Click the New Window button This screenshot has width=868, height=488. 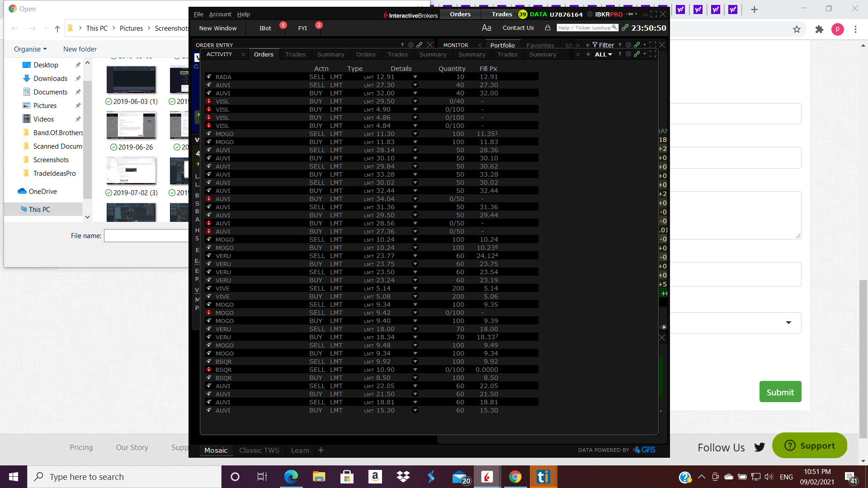click(x=218, y=28)
